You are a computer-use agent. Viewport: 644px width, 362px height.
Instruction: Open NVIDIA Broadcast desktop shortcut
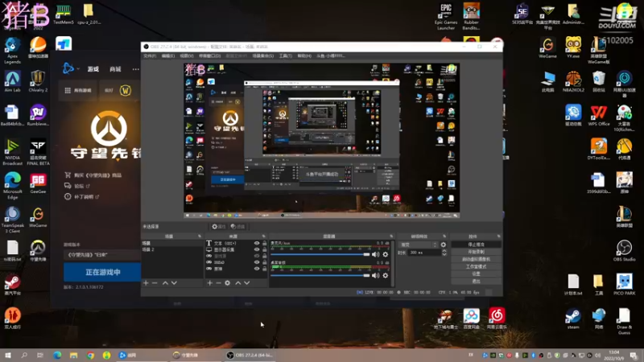point(12,152)
